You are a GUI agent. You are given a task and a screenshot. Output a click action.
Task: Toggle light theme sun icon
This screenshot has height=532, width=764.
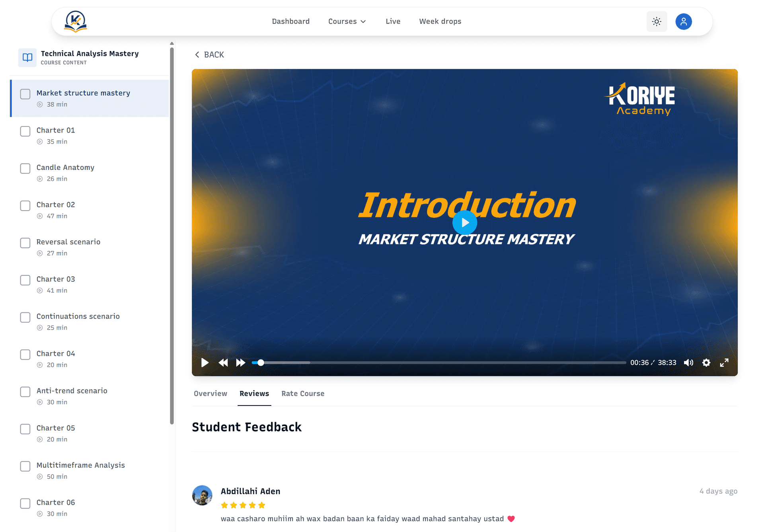click(x=657, y=21)
